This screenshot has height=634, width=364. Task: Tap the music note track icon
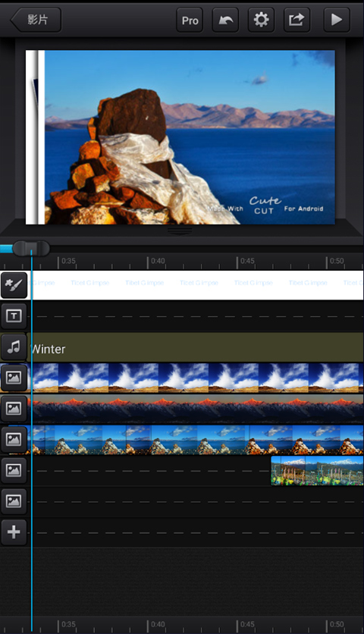14,347
